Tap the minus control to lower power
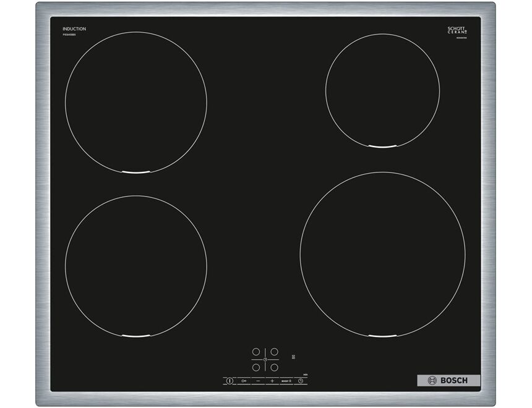Viewport: 532px width, 408px height. 258,381
